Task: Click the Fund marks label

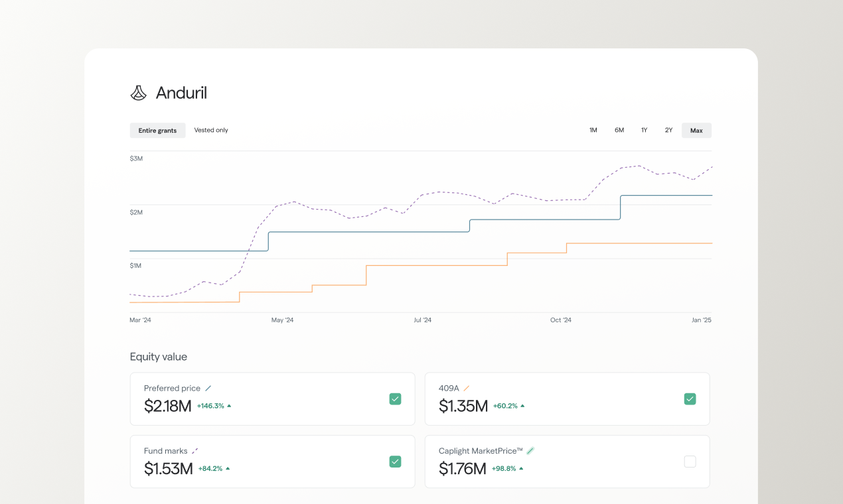Action: [166, 451]
